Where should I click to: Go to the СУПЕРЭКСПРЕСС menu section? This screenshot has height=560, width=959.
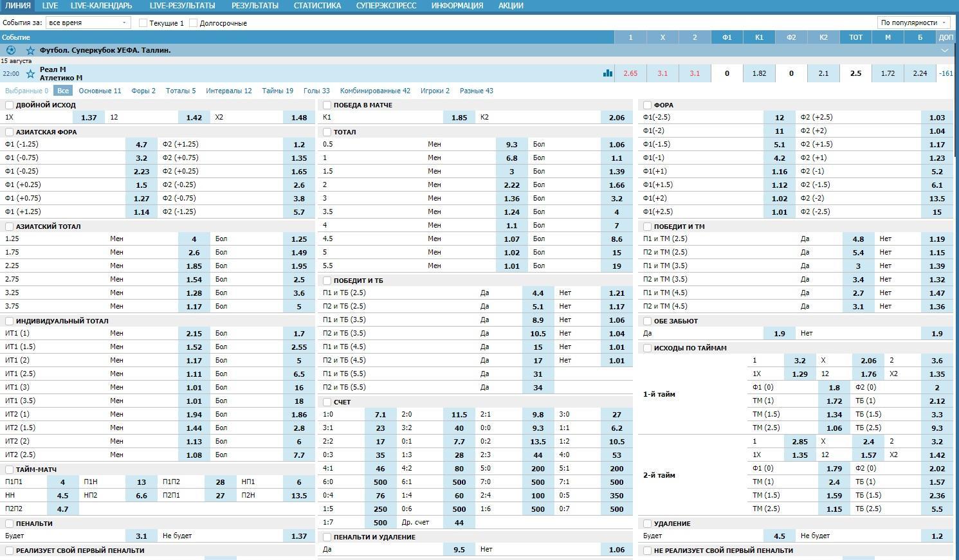[x=386, y=6]
